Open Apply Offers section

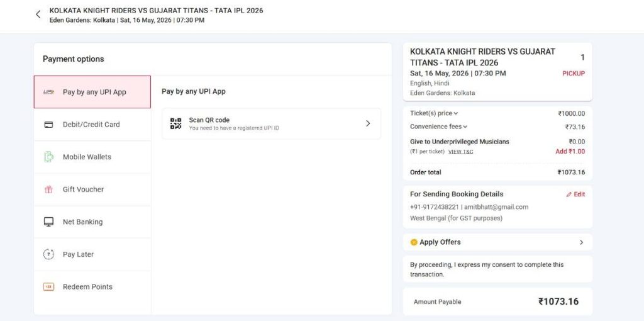497,242
